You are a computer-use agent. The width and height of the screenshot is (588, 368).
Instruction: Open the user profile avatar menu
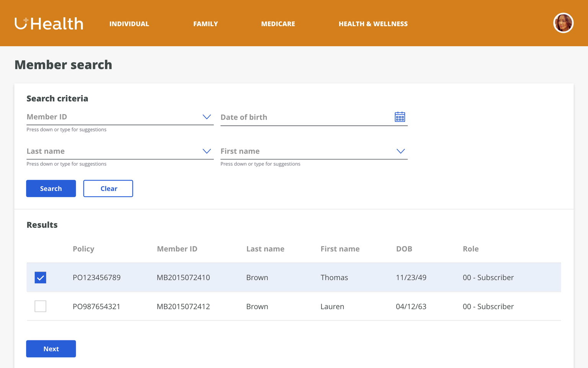click(x=563, y=23)
